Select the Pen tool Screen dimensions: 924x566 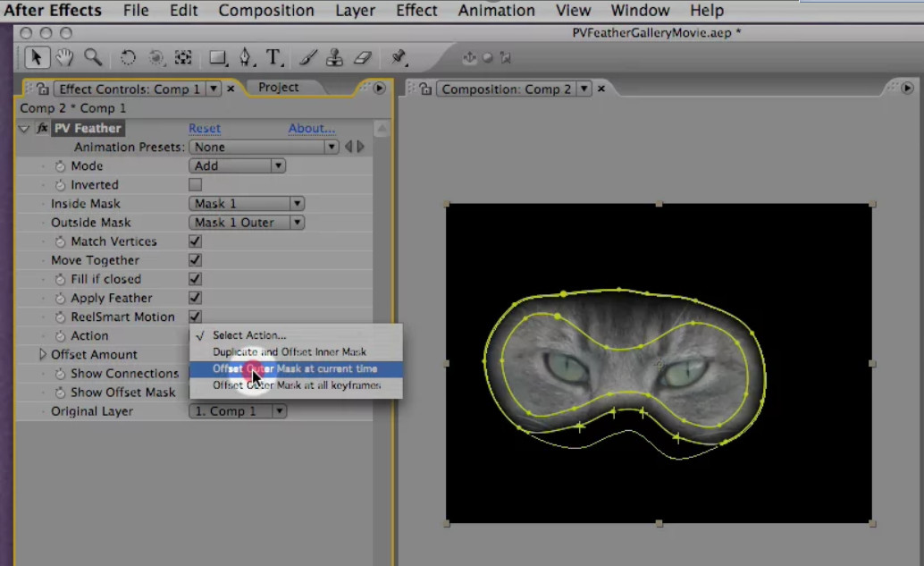(x=247, y=58)
